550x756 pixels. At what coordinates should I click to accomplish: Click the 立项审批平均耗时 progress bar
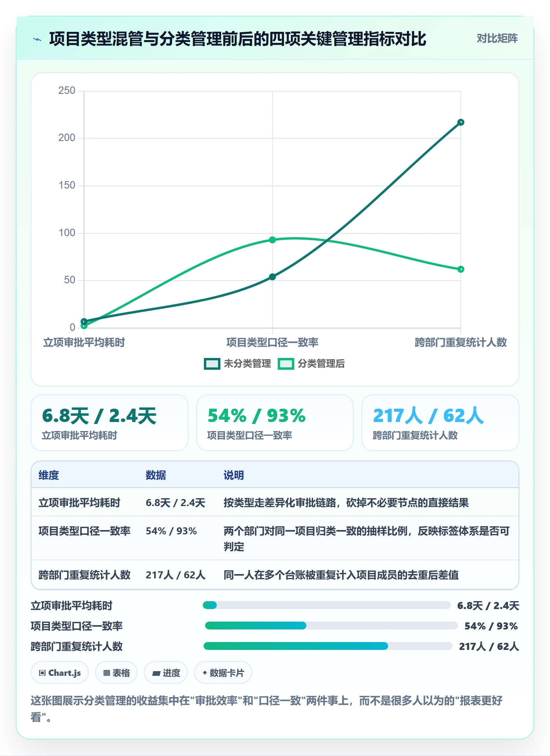point(326,605)
